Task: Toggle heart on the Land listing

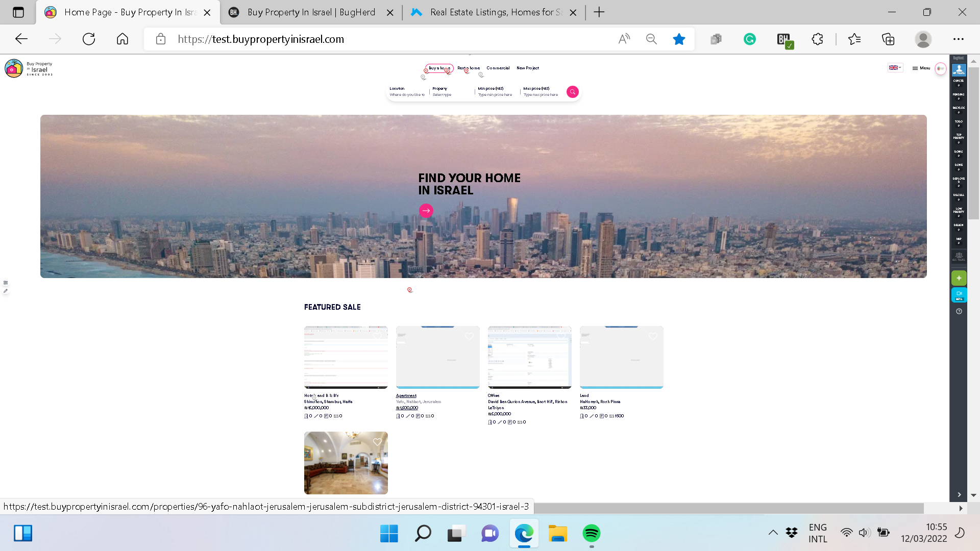Action: click(x=652, y=336)
